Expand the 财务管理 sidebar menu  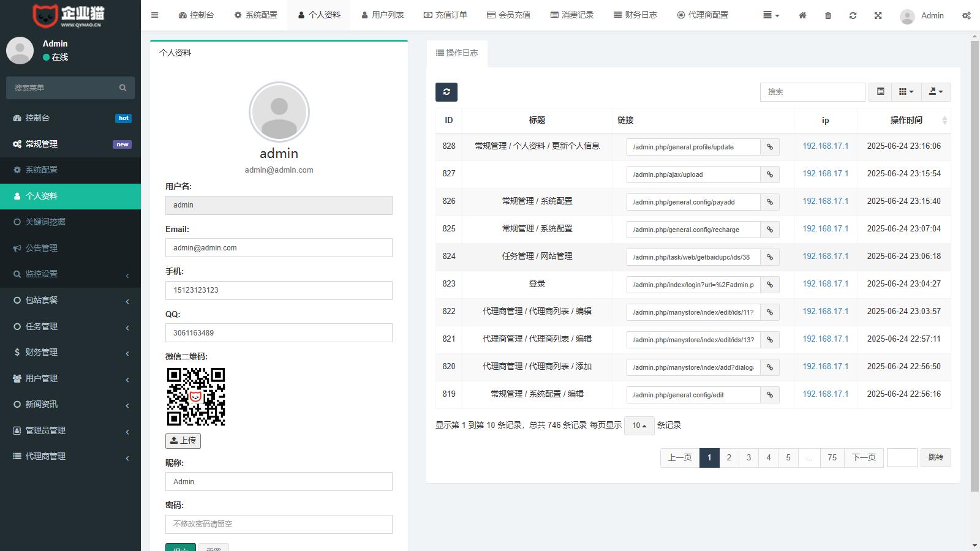tap(70, 352)
